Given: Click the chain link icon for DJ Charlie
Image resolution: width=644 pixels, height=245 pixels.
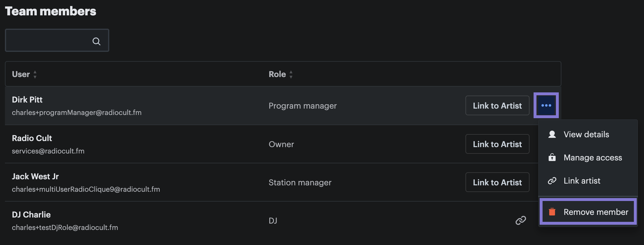Looking at the screenshot, I should point(521,220).
